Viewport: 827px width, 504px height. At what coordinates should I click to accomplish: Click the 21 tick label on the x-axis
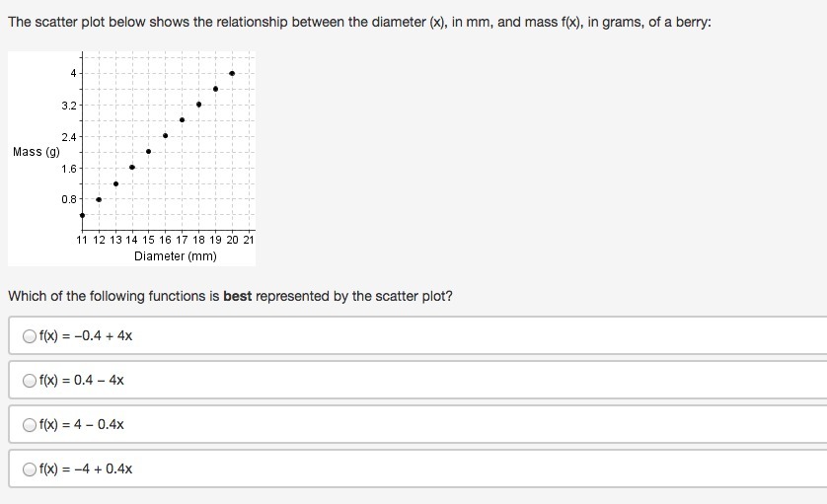[x=249, y=240]
